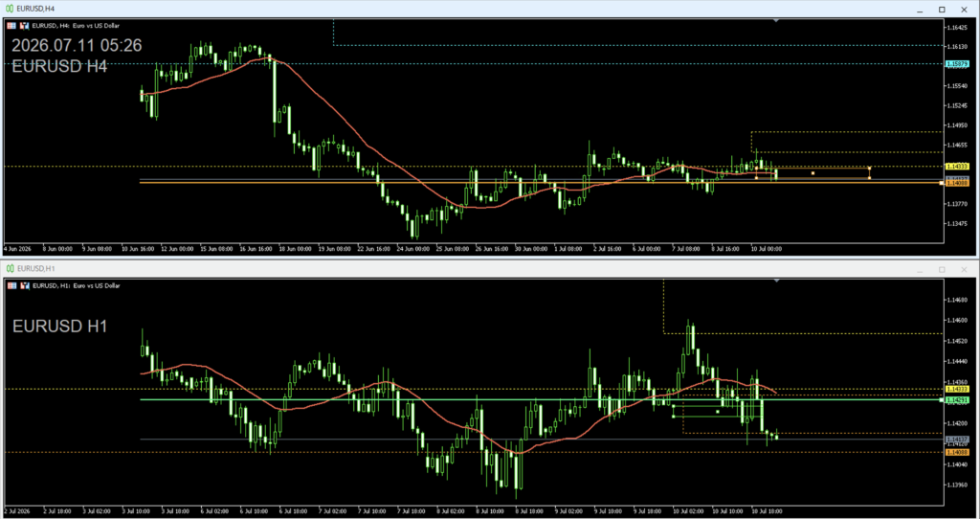Select the green rectangle's center point on H1 chart
This screenshot has width=980, height=519.
pyautogui.click(x=718, y=412)
